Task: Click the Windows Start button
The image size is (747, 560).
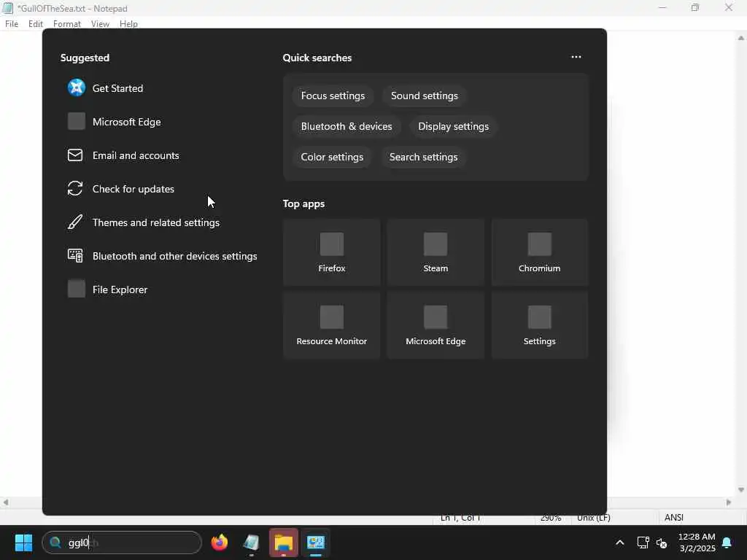Action: (x=23, y=542)
